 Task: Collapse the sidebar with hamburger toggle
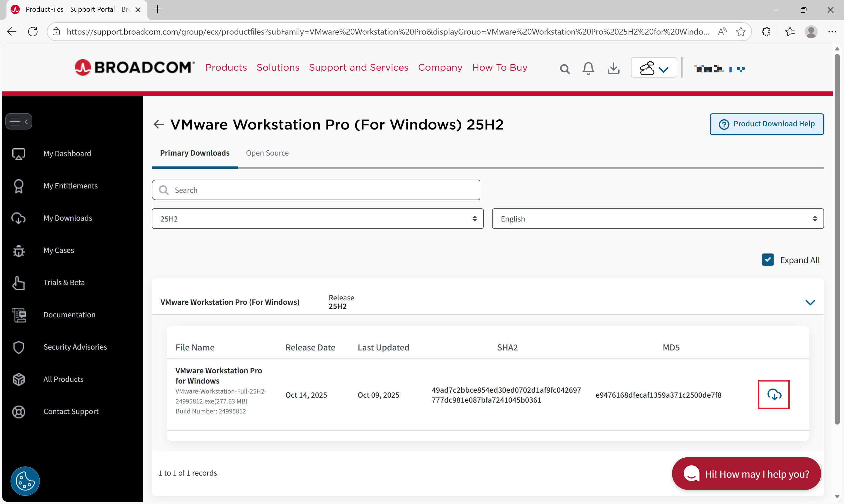pyautogui.click(x=19, y=121)
